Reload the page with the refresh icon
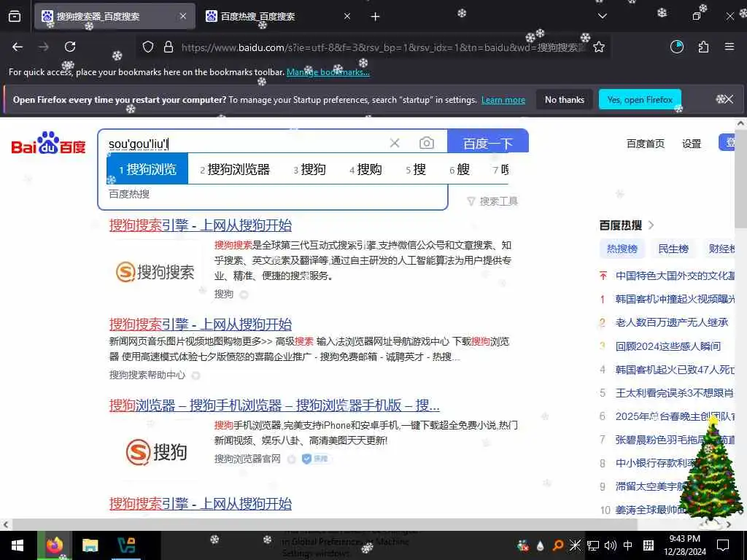The height and width of the screenshot is (560, 747). click(x=70, y=47)
